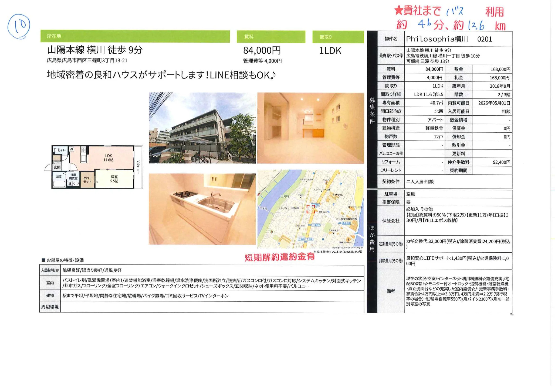
Task: Click the toilet symbol in the floor plan
Action: pos(57,150)
